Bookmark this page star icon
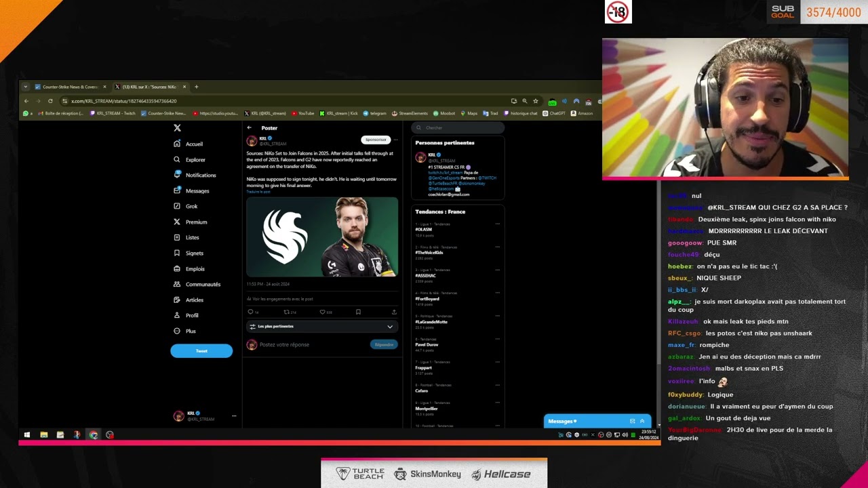 click(x=535, y=101)
